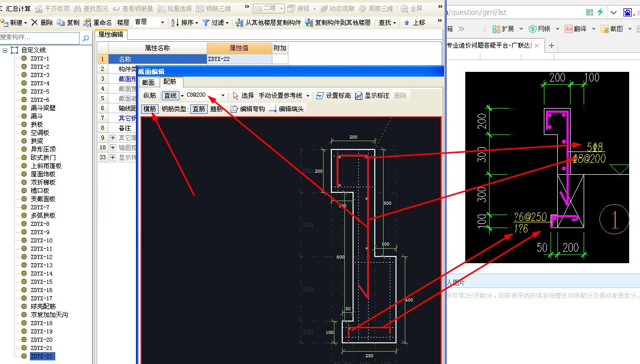Click the 过滤 filter funnel icon
This screenshot has height=364, width=640.
[x=206, y=23]
